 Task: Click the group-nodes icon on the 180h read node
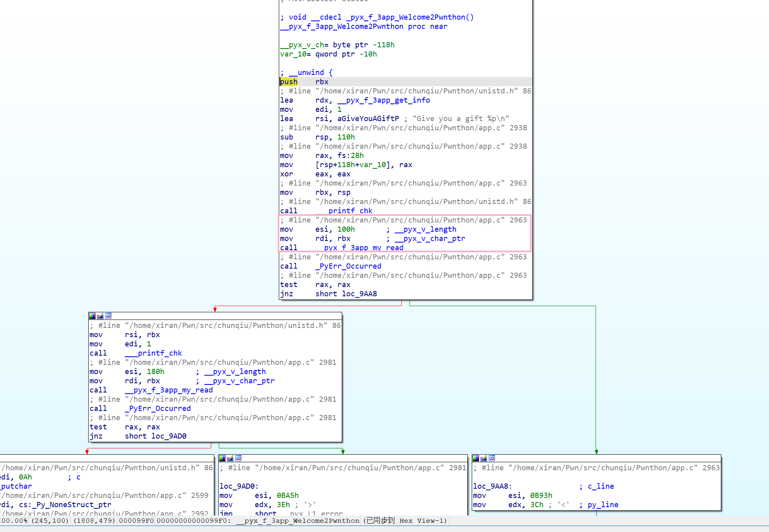(x=108, y=316)
